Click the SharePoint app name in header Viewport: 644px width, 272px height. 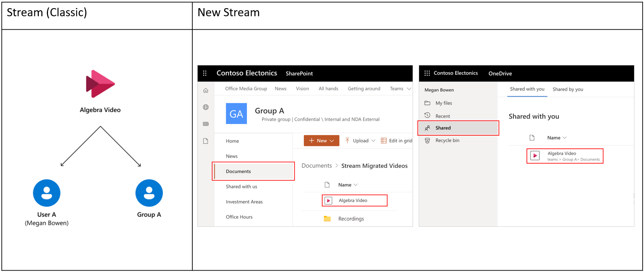coord(299,73)
